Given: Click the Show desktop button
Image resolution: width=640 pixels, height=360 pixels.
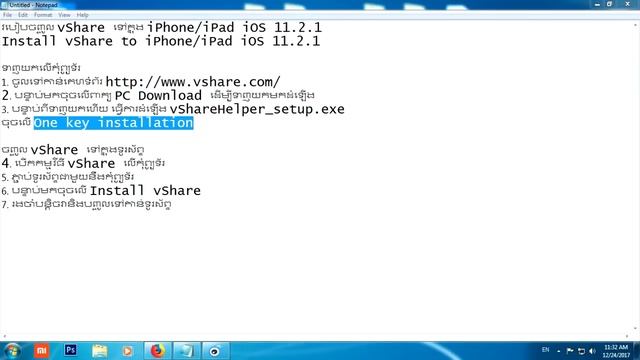Looking at the screenshot, I should (x=637, y=351).
